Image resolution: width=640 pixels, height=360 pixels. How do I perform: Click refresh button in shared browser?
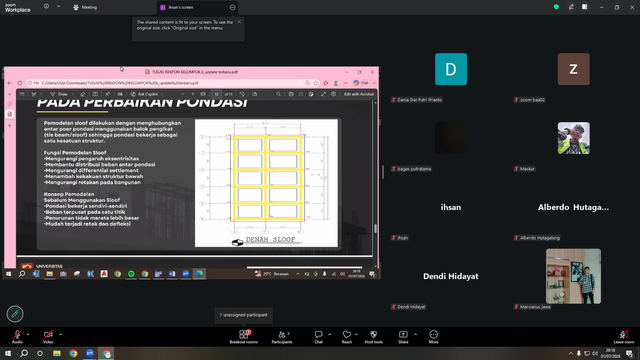[20, 83]
